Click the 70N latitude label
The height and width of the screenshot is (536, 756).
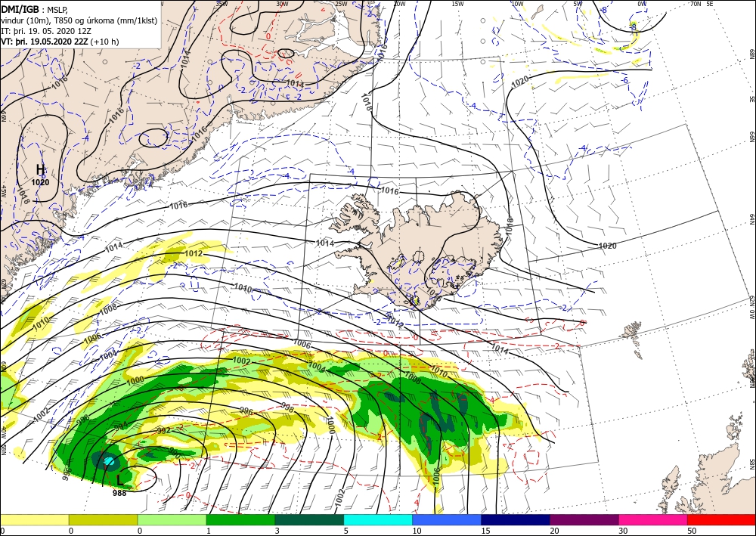pos(696,3)
